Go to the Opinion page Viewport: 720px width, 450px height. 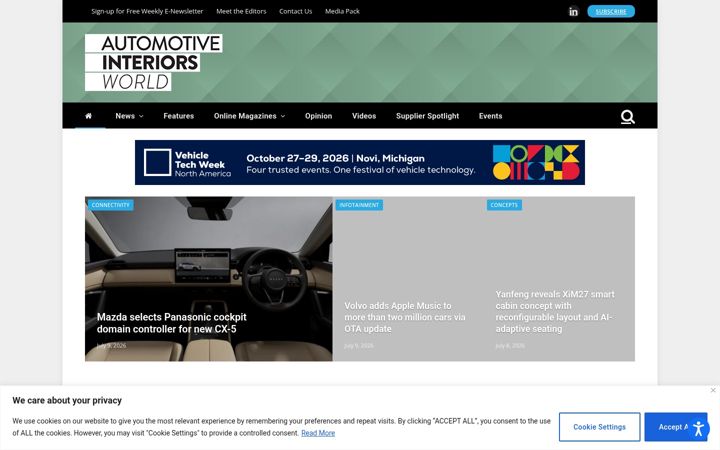tap(318, 116)
